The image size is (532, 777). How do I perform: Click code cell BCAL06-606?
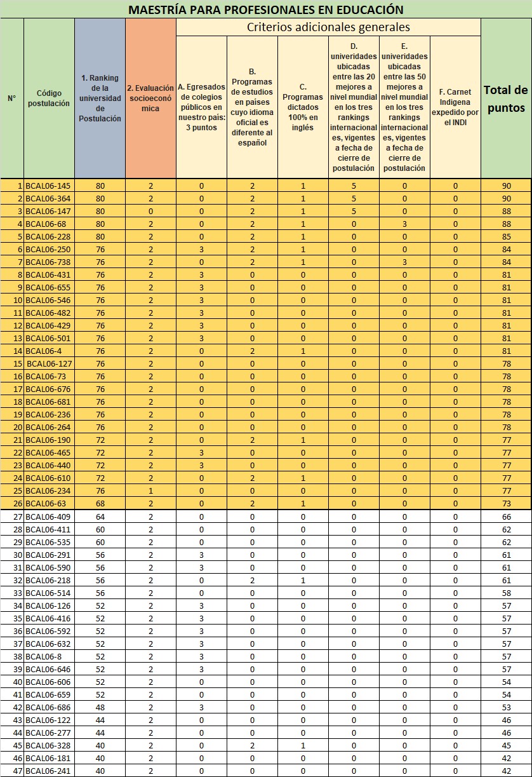click(49, 682)
